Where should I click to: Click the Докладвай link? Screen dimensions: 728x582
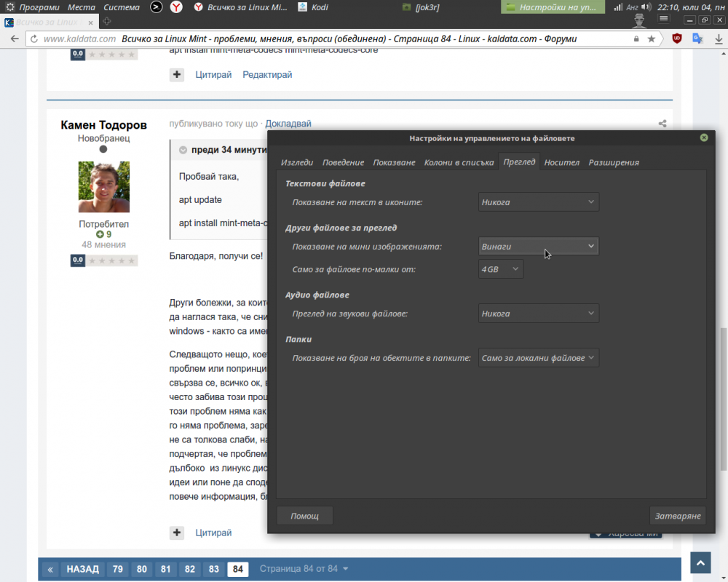(x=288, y=124)
